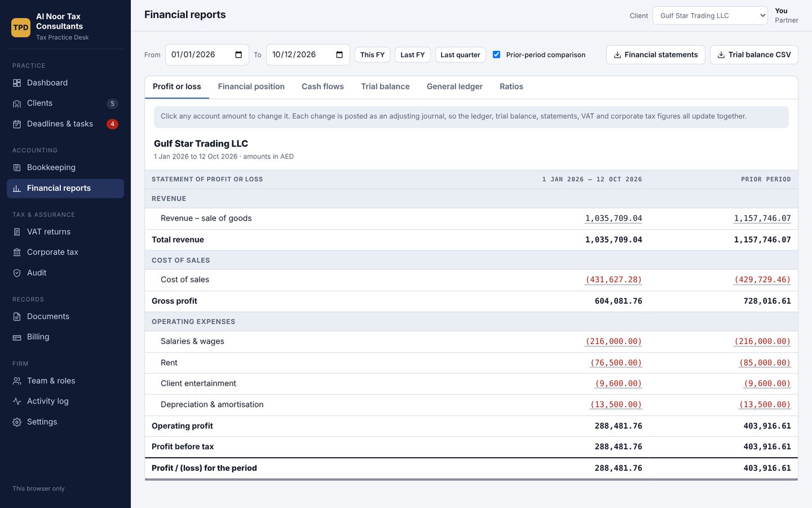Image resolution: width=812 pixels, height=508 pixels.
Task: Open the Trial balance tab
Action: coord(385,87)
